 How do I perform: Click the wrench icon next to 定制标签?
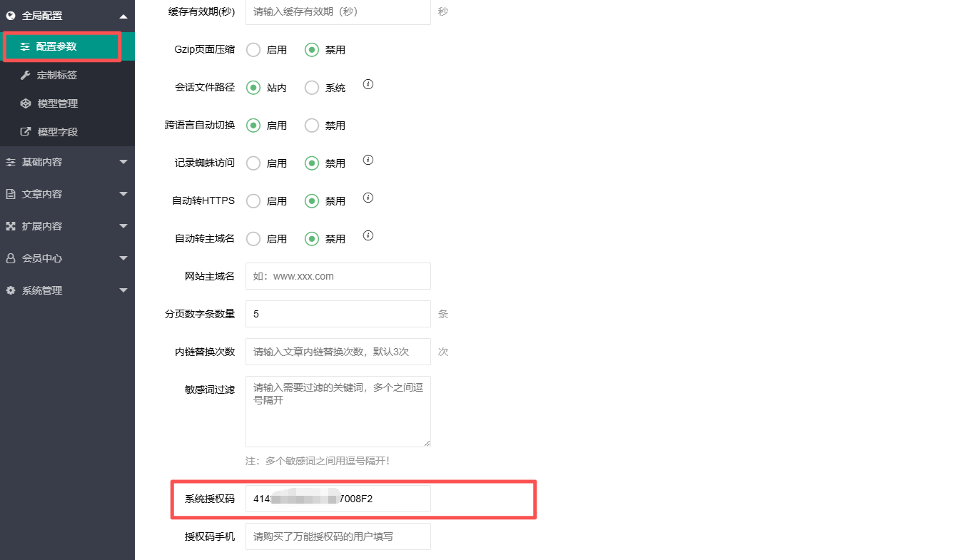coord(25,75)
